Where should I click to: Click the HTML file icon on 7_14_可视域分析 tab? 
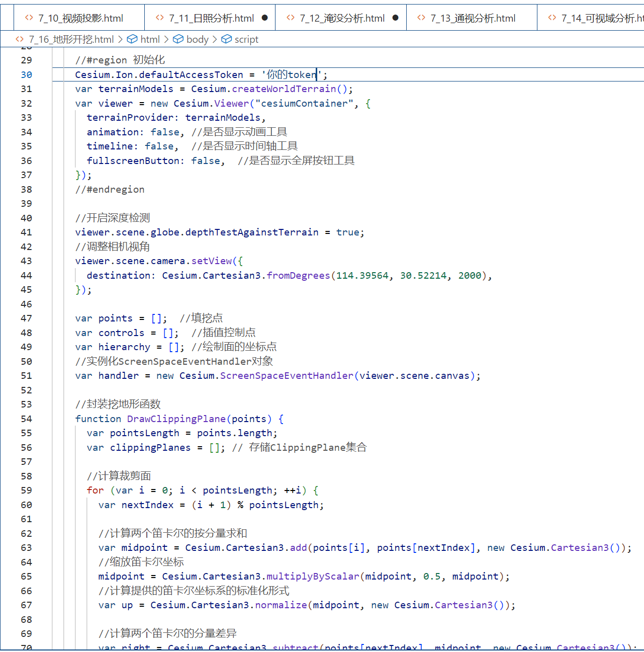pos(552,18)
